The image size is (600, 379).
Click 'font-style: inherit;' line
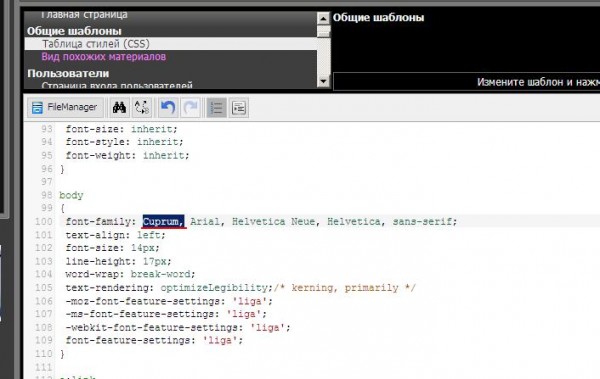point(124,142)
